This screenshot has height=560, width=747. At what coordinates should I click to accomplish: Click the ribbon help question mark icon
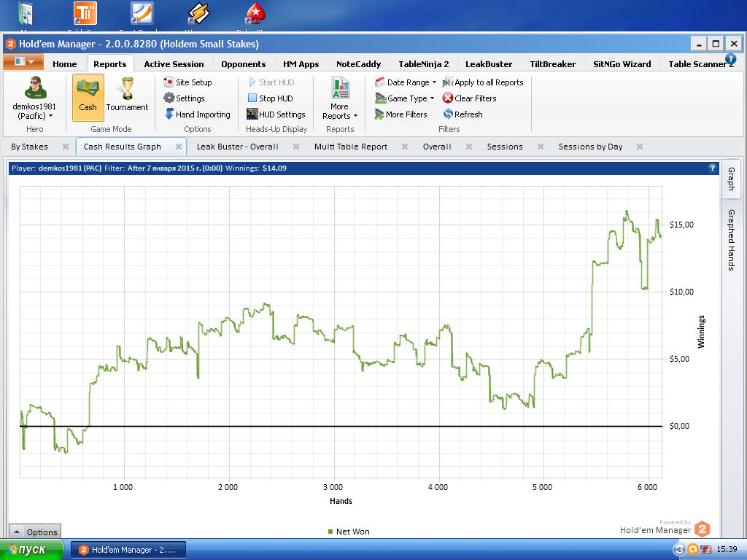click(x=730, y=60)
